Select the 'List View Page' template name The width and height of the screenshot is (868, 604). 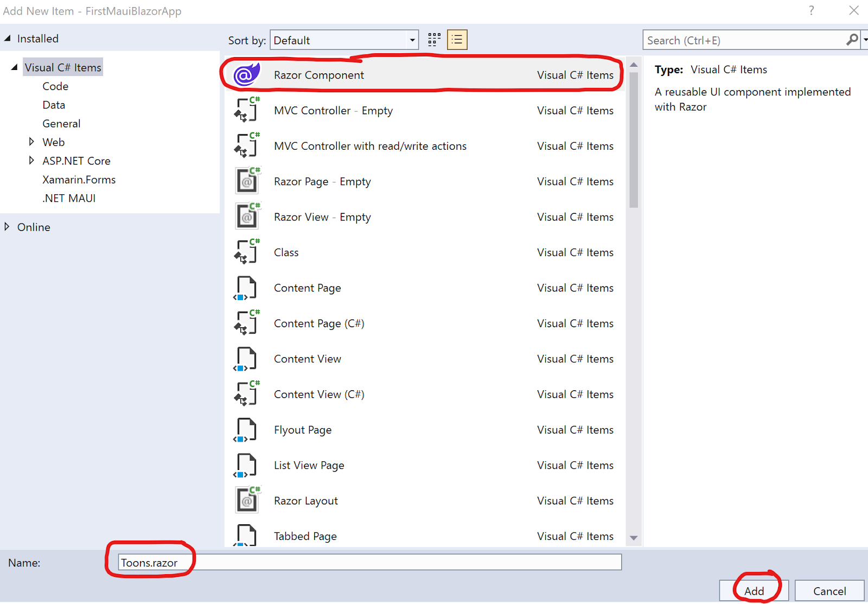pos(309,465)
